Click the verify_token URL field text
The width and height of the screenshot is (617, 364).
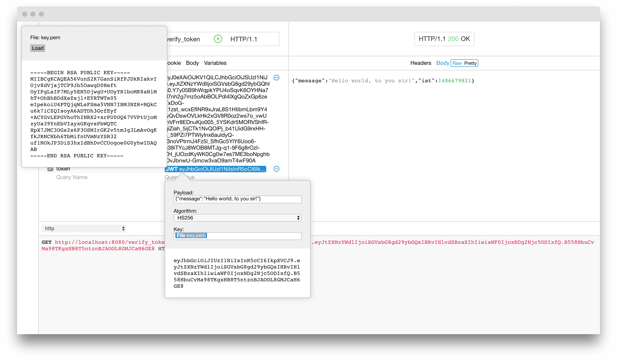pyautogui.click(x=183, y=39)
